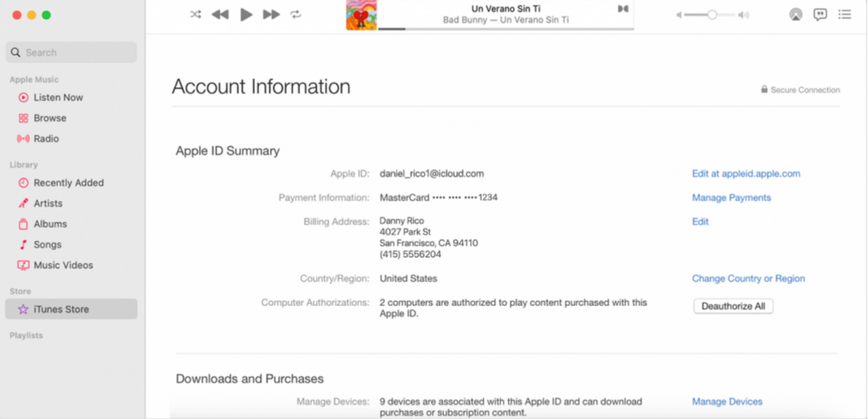Skip to previous track
This screenshot has height=419, width=868.
pos(219,14)
